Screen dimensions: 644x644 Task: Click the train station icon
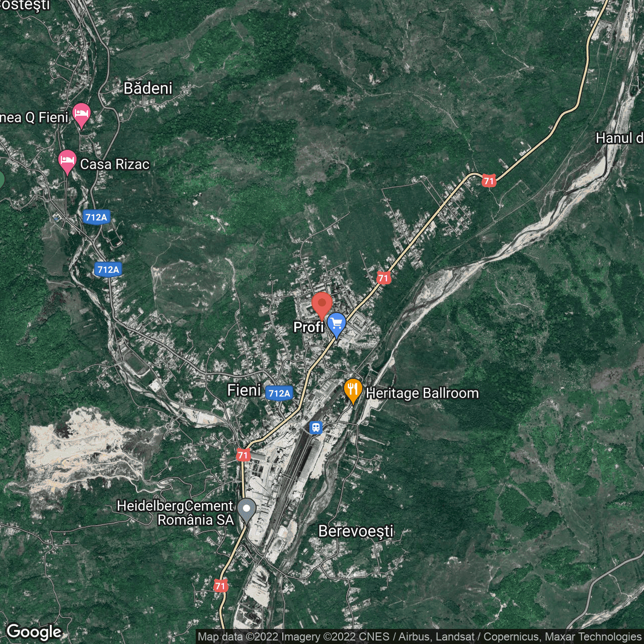pyautogui.click(x=315, y=428)
